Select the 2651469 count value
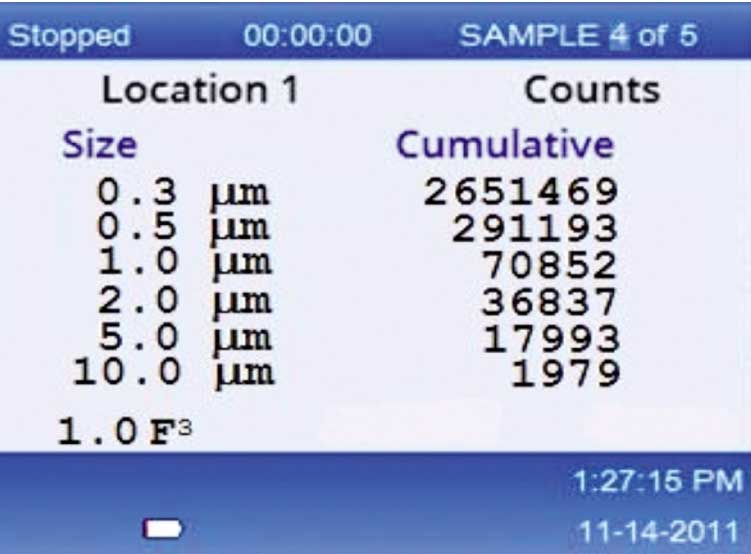This screenshot has height=554, width=751. coord(520,192)
